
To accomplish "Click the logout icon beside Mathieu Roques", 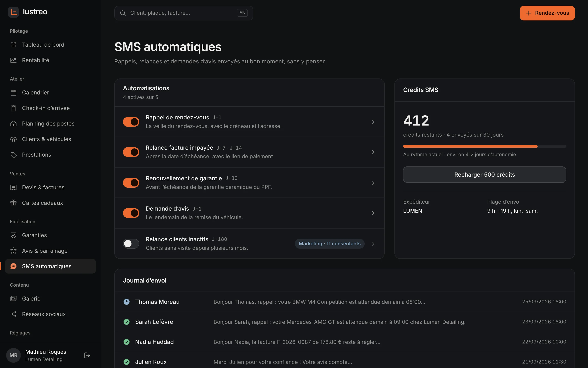I will click(87, 355).
